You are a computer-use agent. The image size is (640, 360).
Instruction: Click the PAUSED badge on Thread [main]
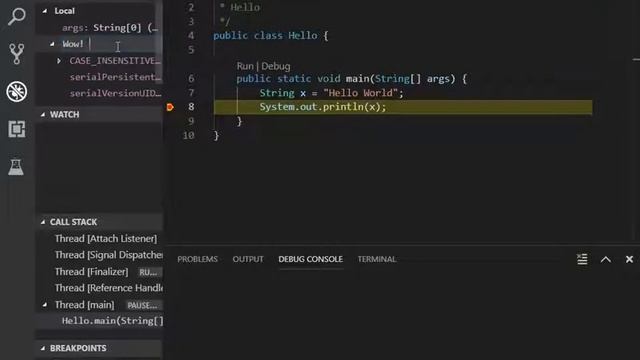coord(142,305)
